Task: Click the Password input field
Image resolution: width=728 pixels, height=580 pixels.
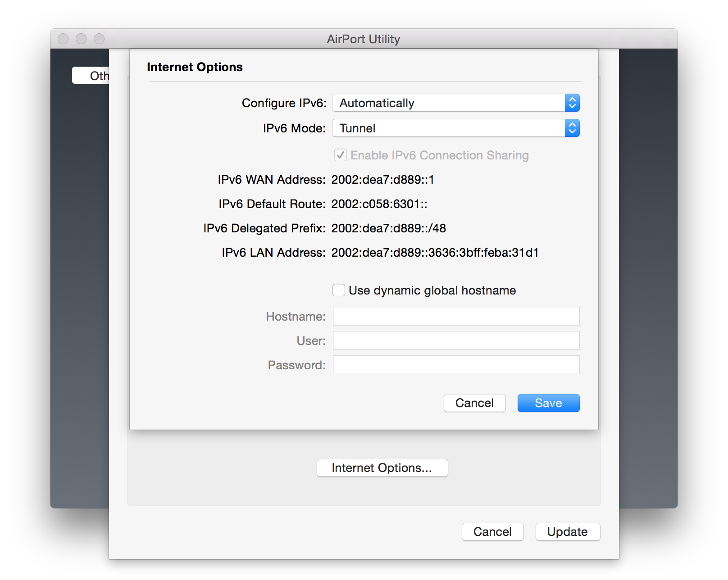Action: pyautogui.click(x=456, y=365)
